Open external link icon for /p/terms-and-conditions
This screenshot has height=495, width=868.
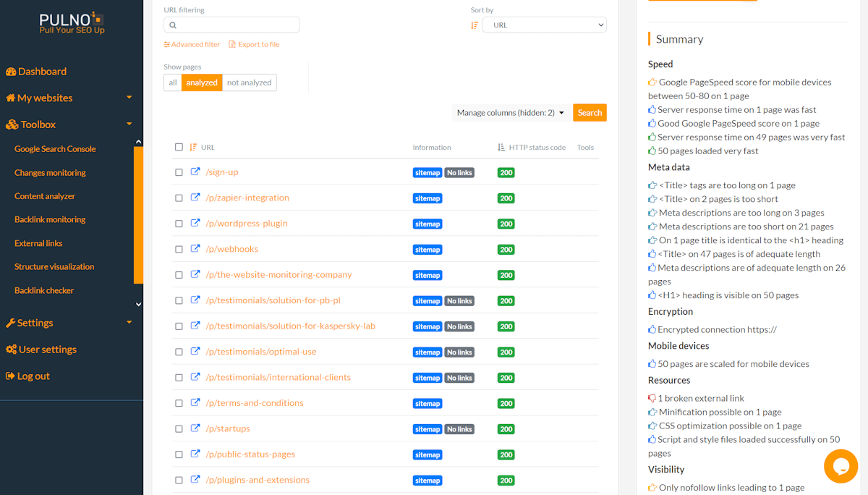(x=195, y=403)
